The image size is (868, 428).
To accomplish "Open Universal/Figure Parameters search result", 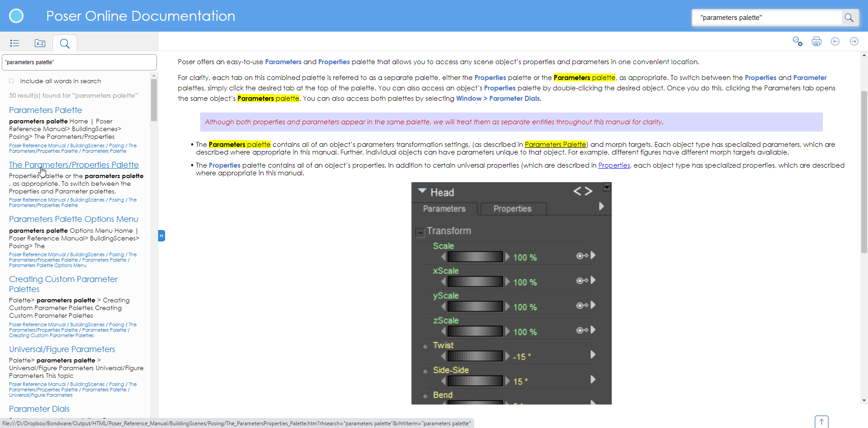I will (x=62, y=349).
